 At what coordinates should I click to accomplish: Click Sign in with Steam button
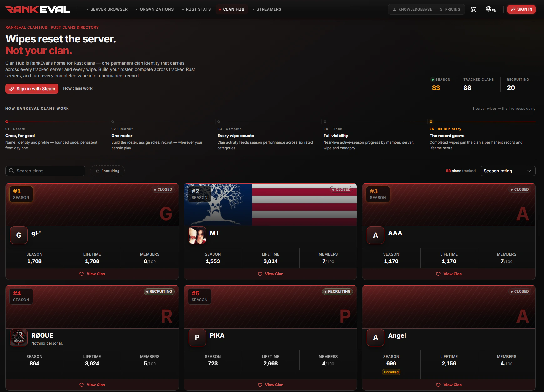coord(32,89)
